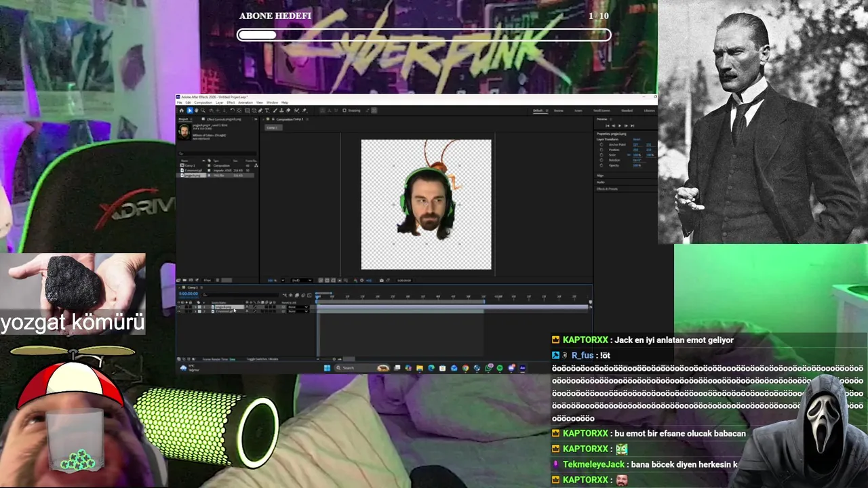
Task: Click the Opacity value in Properties panel
Action: (637, 165)
